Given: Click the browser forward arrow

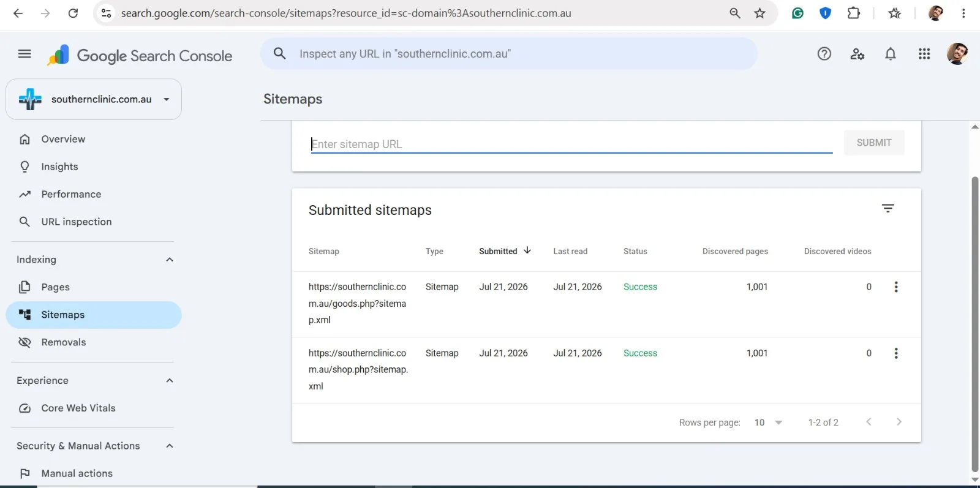Looking at the screenshot, I should (x=45, y=13).
